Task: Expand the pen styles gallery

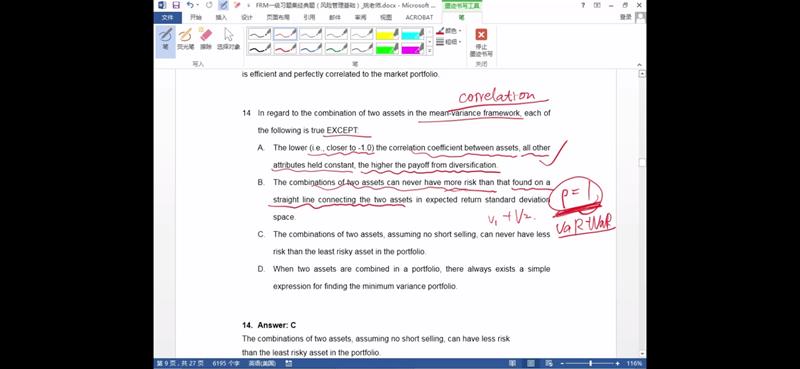Action: [430, 51]
